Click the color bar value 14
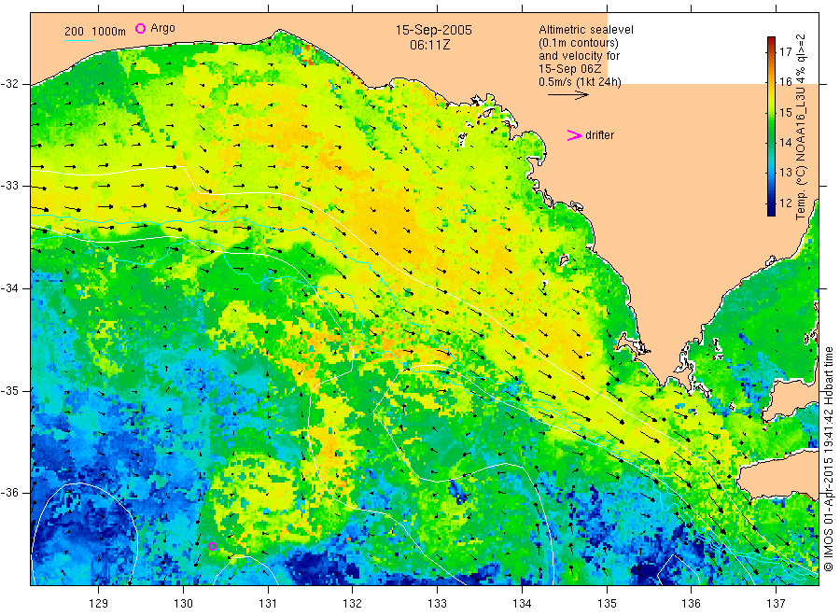 click(785, 143)
